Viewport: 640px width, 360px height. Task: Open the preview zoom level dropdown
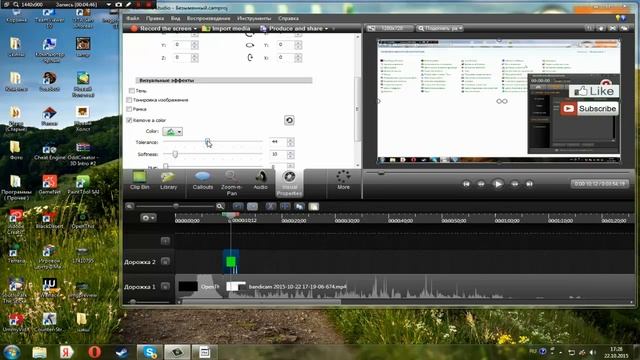coord(440,28)
